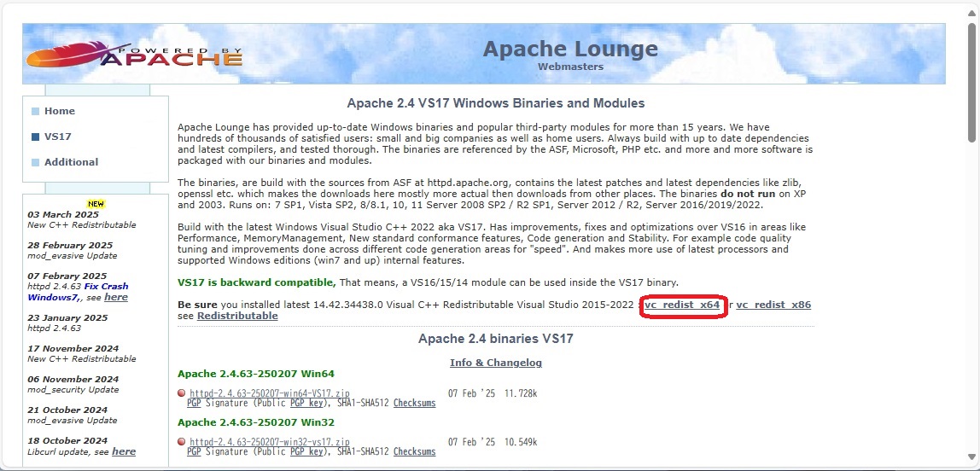Download httpd-2.4.63-250207-win32-vs17.zip
Screen dimensions: 980x471
[x=270, y=442]
